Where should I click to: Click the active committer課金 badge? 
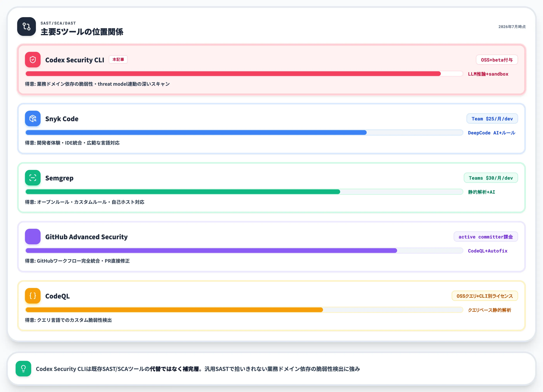[486, 237]
